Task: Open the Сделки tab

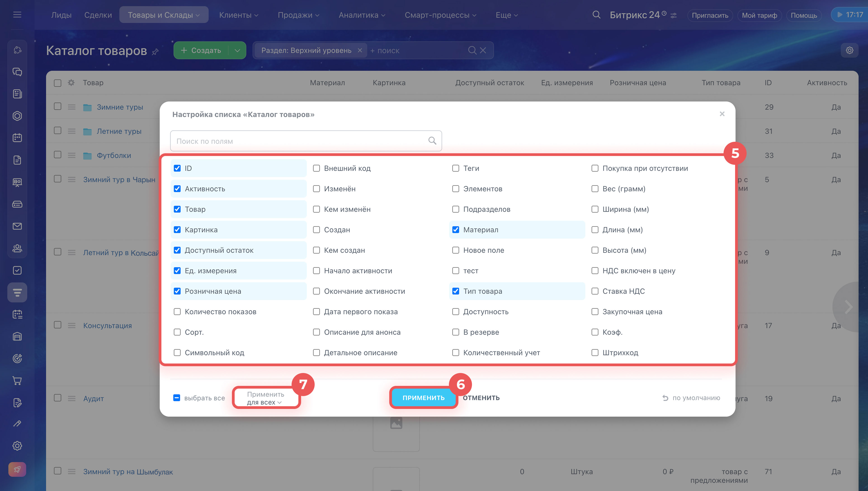Action: 98,15
